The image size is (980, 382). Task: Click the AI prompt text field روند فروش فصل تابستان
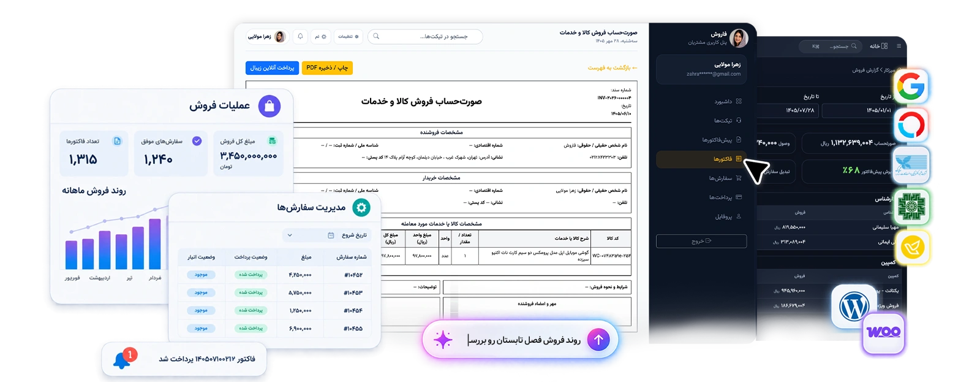[524, 340]
